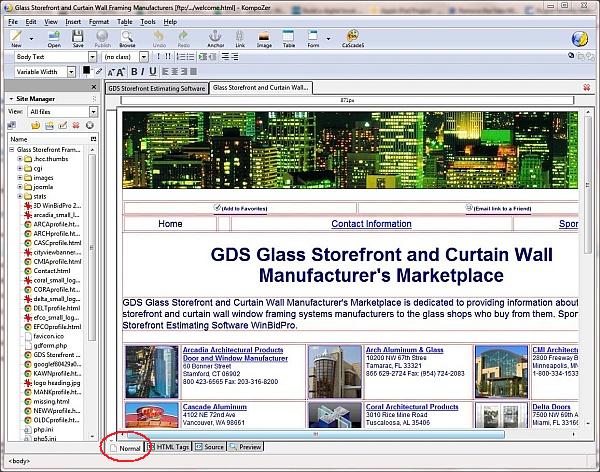Create a new page with New icon

pyautogui.click(x=16, y=39)
